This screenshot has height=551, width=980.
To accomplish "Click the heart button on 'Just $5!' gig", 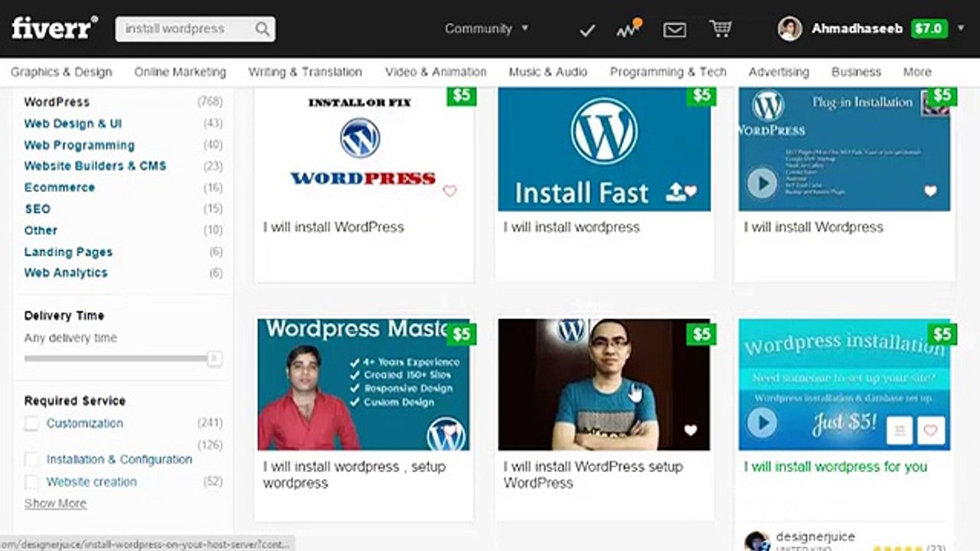I will point(930,431).
